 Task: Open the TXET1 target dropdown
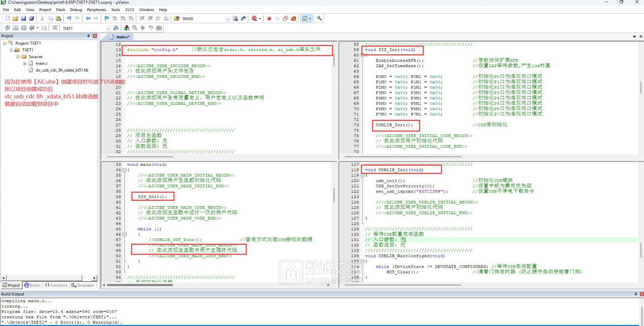pyautogui.click(x=108, y=28)
